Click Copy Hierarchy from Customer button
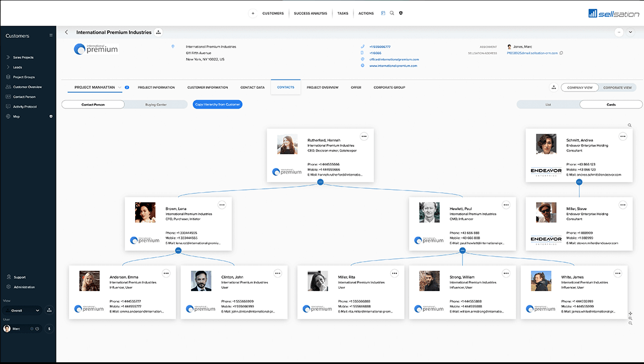644x364 pixels. (x=217, y=105)
